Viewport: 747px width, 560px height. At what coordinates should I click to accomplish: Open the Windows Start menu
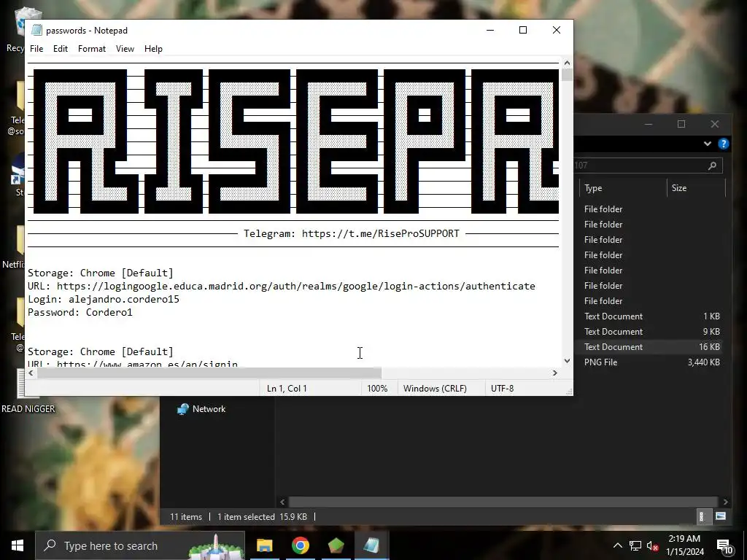(18, 545)
